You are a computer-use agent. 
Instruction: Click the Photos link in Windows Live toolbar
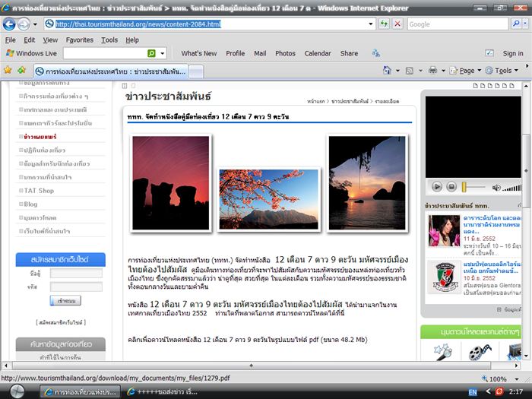tap(285, 53)
